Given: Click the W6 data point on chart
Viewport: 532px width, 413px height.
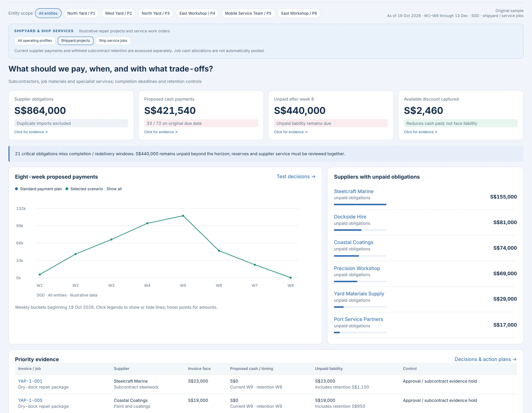Looking at the screenshot, I should 219,251.
